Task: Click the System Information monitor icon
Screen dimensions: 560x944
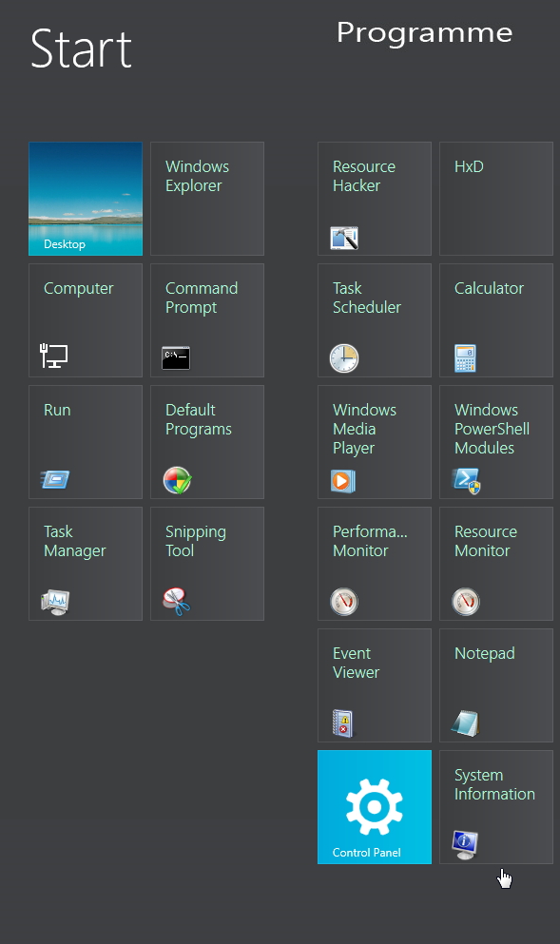Action: point(465,845)
